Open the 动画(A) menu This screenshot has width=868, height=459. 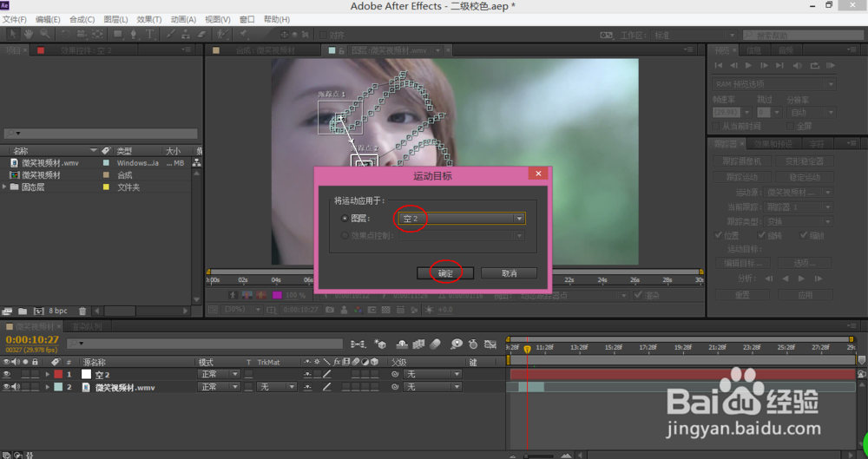click(183, 19)
